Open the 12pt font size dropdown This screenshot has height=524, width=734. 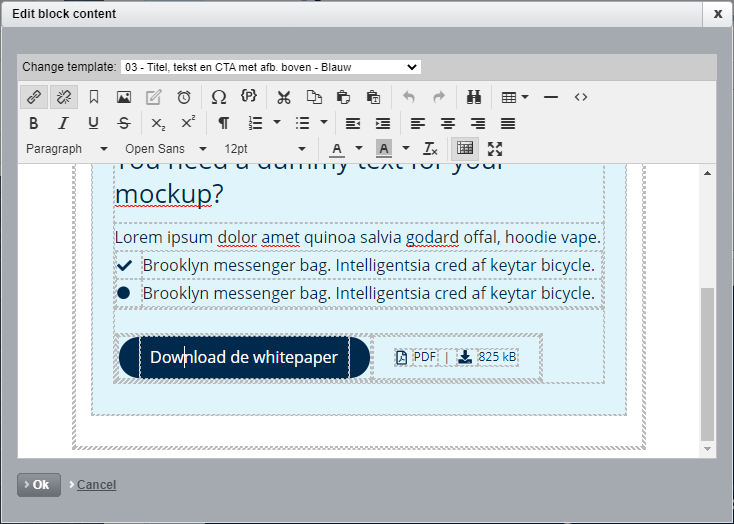264,149
